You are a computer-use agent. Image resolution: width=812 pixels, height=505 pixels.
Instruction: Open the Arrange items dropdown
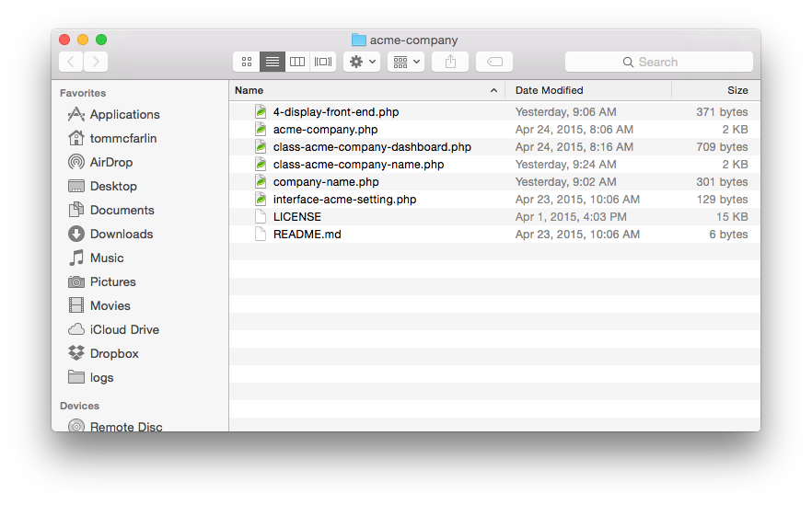[x=406, y=63]
